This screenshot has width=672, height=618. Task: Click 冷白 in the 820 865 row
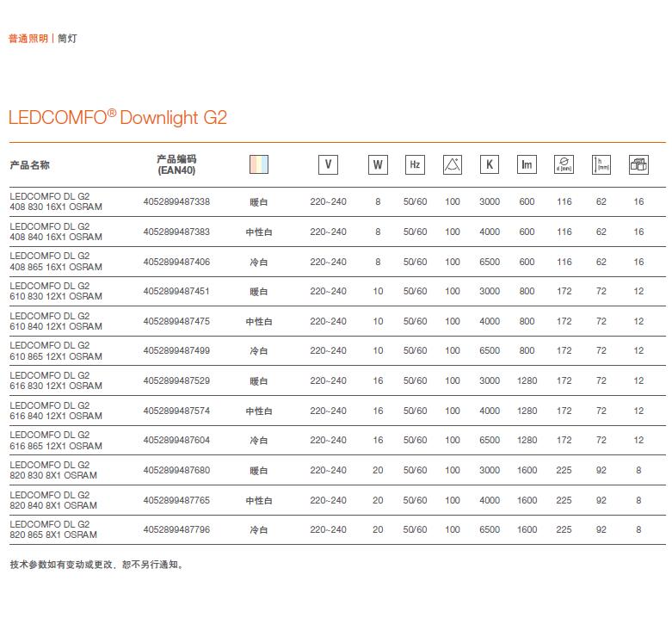click(259, 530)
